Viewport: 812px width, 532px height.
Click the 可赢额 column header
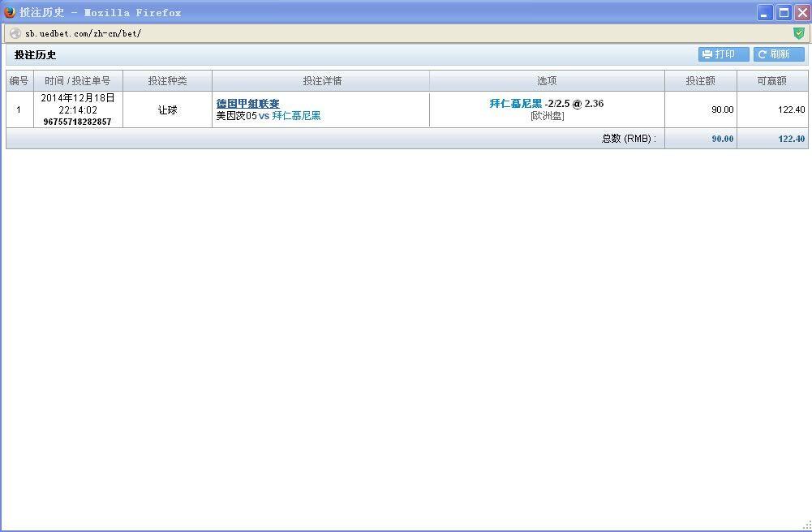pos(772,79)
